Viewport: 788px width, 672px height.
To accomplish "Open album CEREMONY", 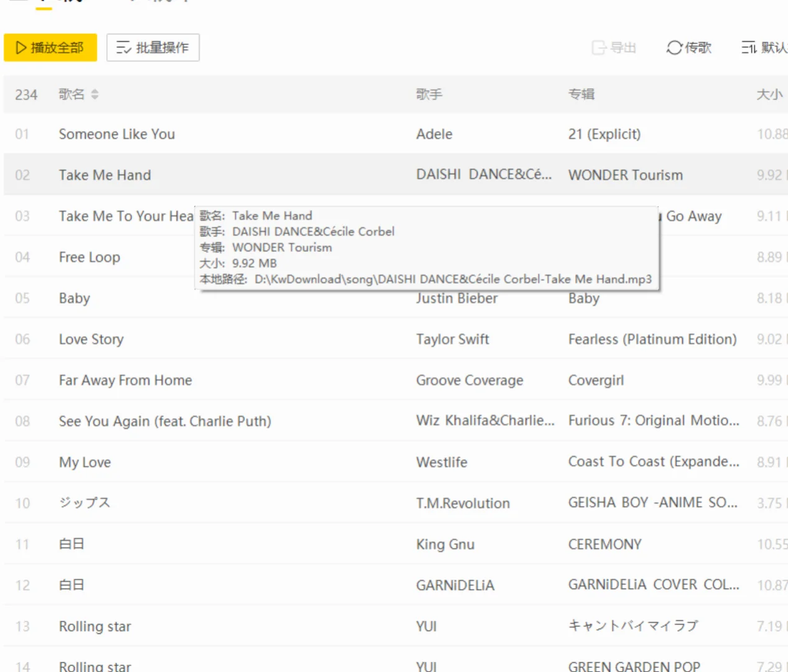I will click(605, 544).
